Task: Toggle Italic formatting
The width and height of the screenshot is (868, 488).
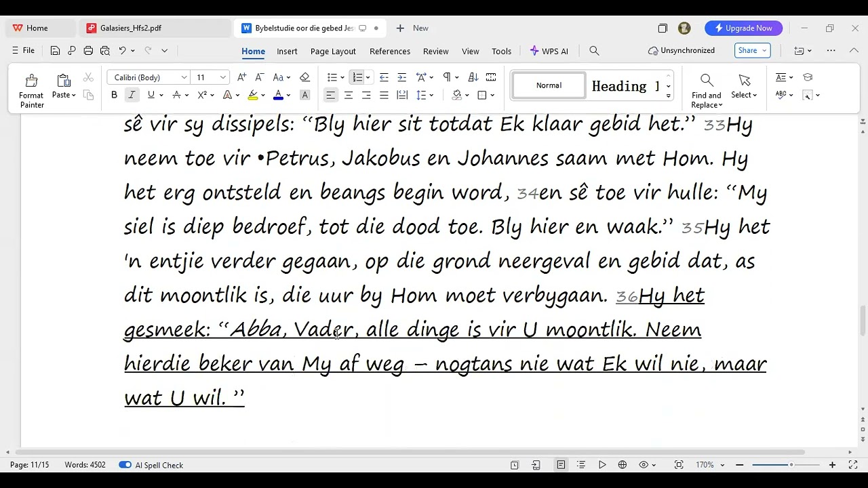Action: pyautogui.click(x=132, y=96)
